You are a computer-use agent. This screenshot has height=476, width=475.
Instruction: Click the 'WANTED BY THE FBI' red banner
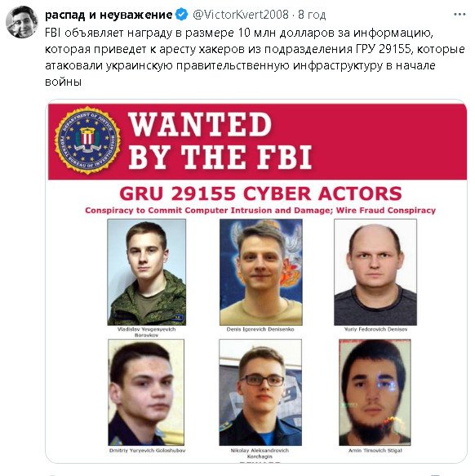(x=257, y=141)
